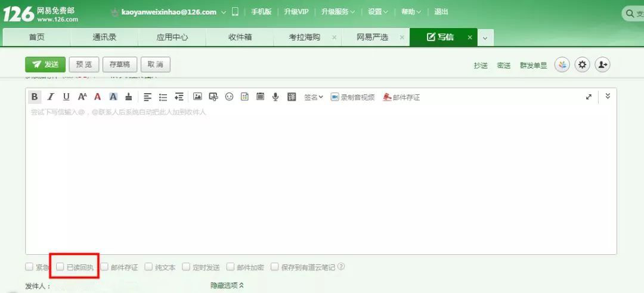Insert an emoji with the smiley icon

pos(229,97)
